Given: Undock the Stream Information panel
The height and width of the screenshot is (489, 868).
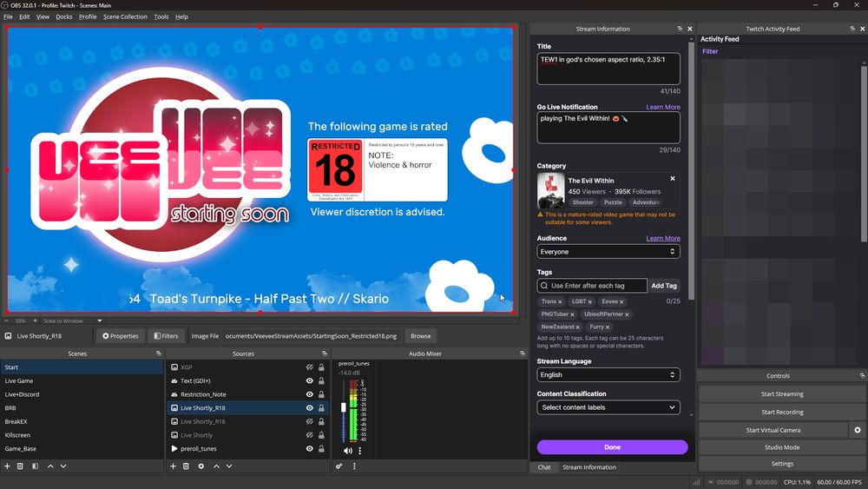Looking at the screenshot, I should 680,29.
